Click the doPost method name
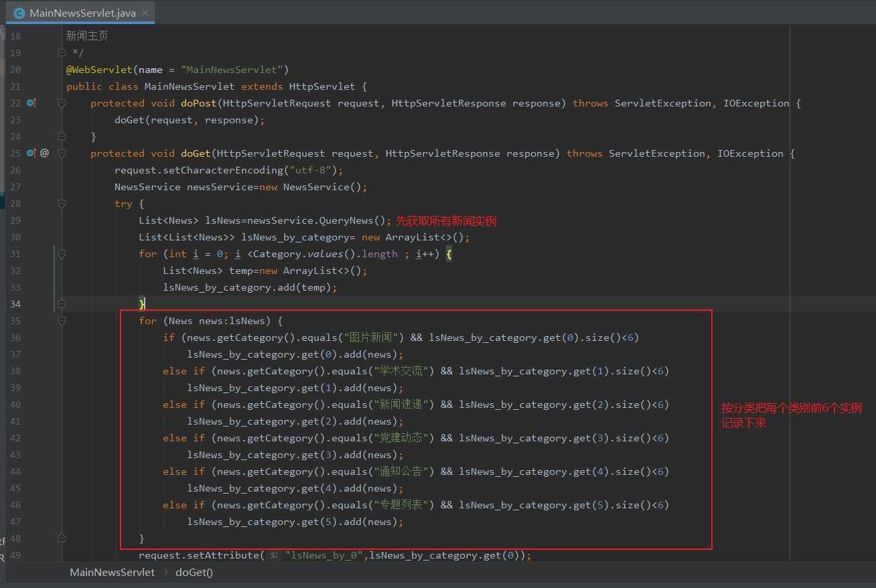 199,103
